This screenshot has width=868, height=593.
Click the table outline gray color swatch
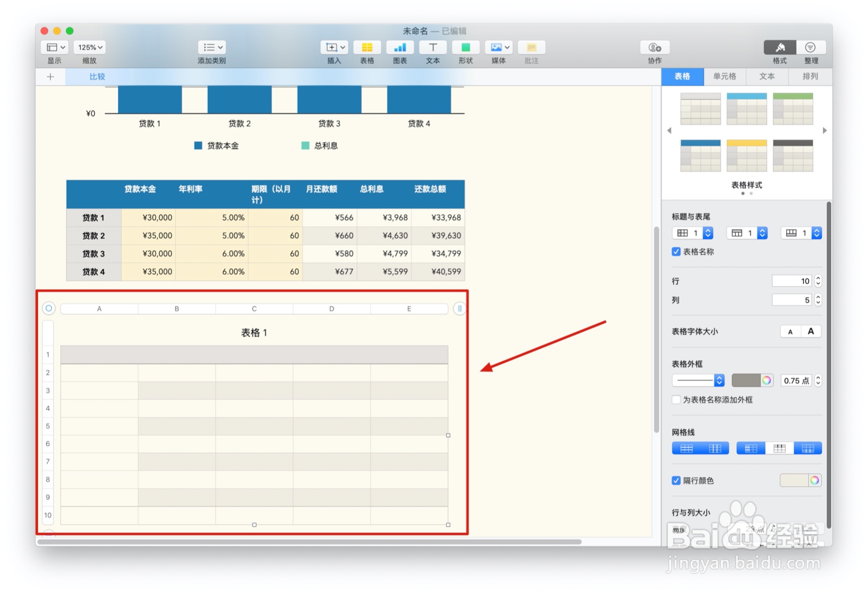(746, 380)
